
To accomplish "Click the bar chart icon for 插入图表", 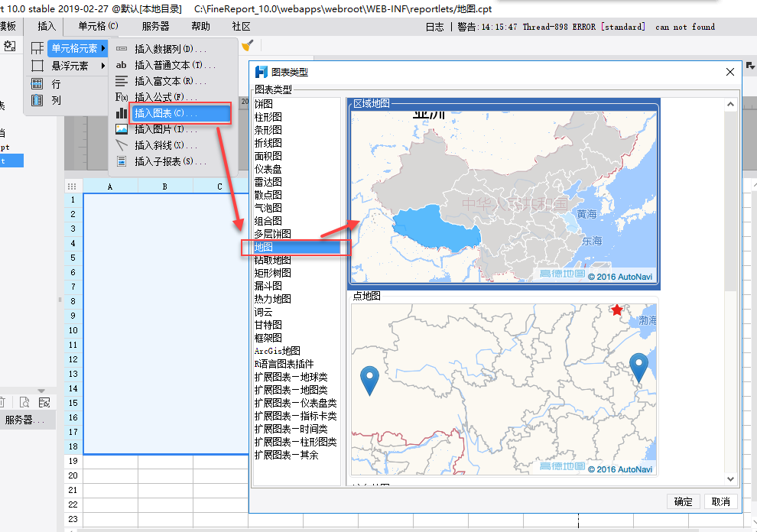I will (122, 113).
